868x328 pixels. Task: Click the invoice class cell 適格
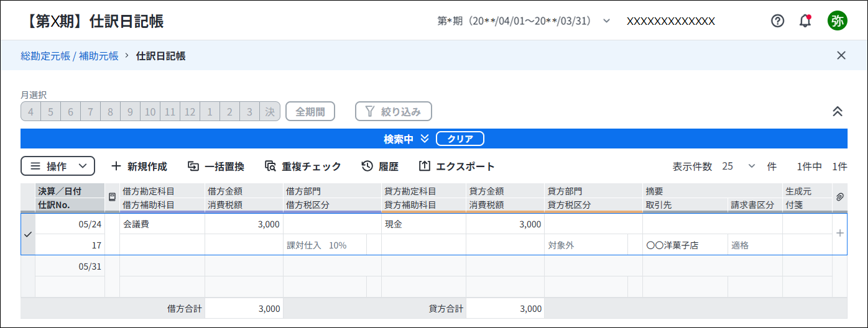pos(755,245)
